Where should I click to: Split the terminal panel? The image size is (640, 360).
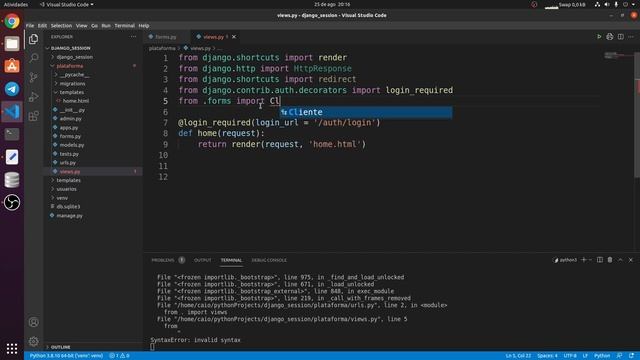[x=600, y=260]
